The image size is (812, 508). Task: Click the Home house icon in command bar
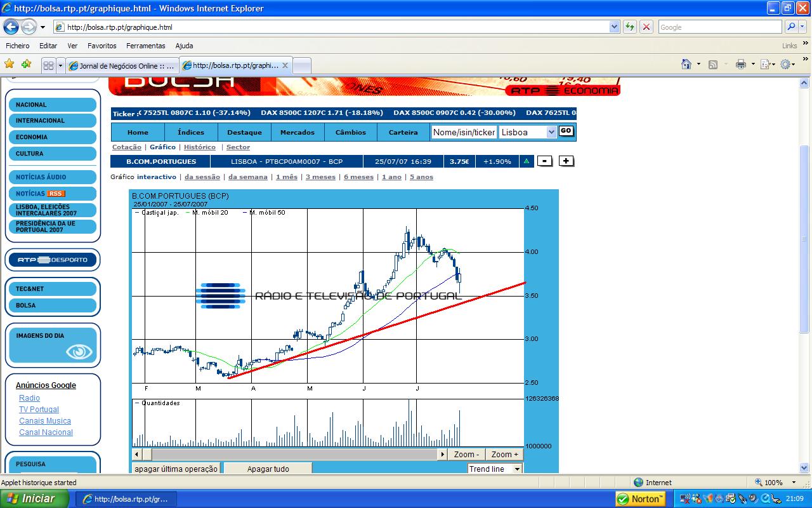(x=686, y=64)
